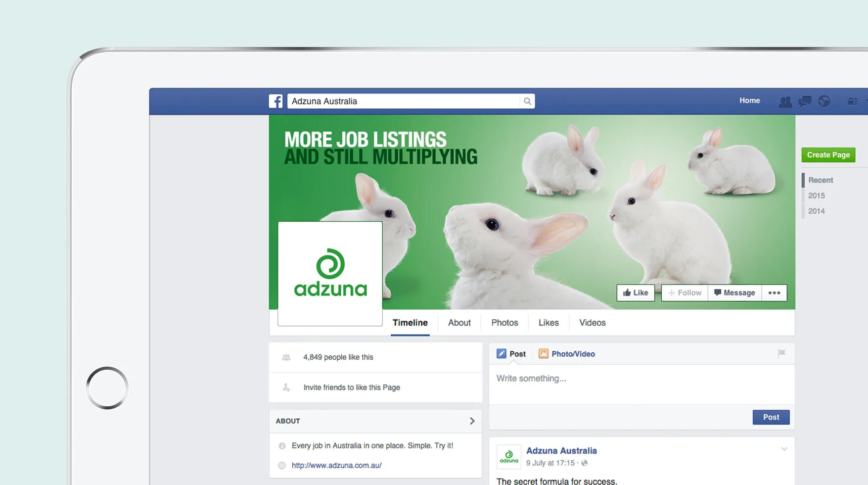Click the Facebook logo icon

pos(275,101)
